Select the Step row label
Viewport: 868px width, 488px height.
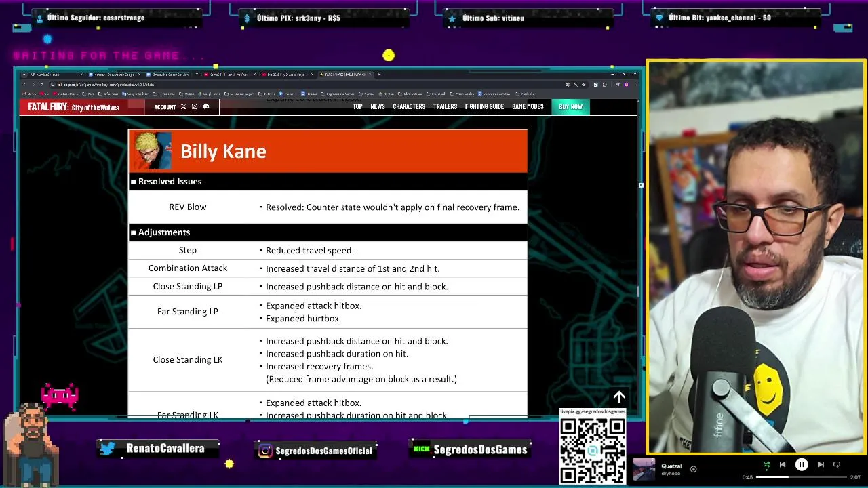(188, 251)
